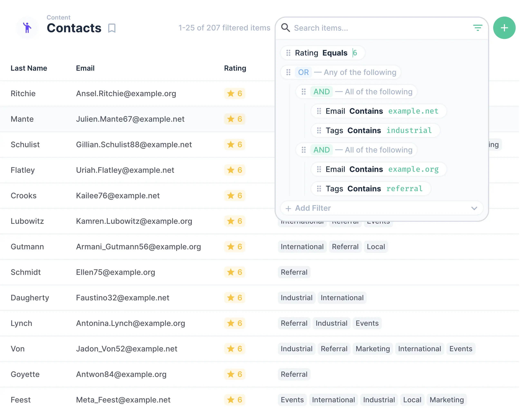This screenshot has width=532, height=408.
Task: Toggle the OR group operator badge
Action: [303, 72]
